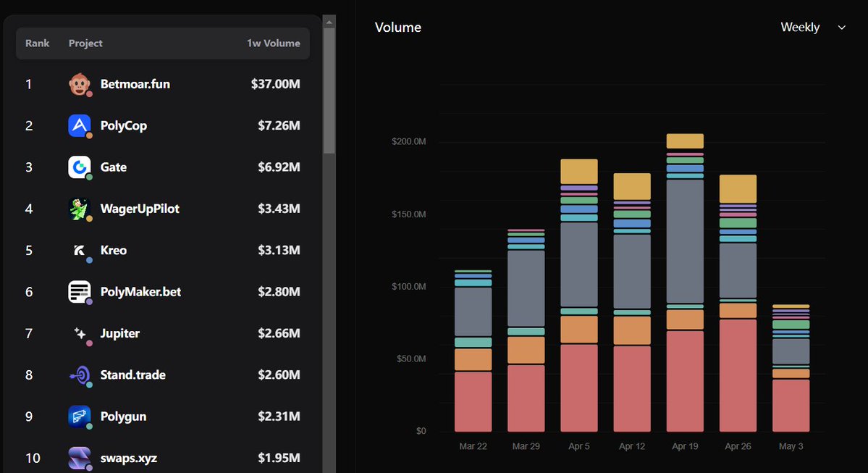Click the swaps.xyz logo icon

[79, 458]
